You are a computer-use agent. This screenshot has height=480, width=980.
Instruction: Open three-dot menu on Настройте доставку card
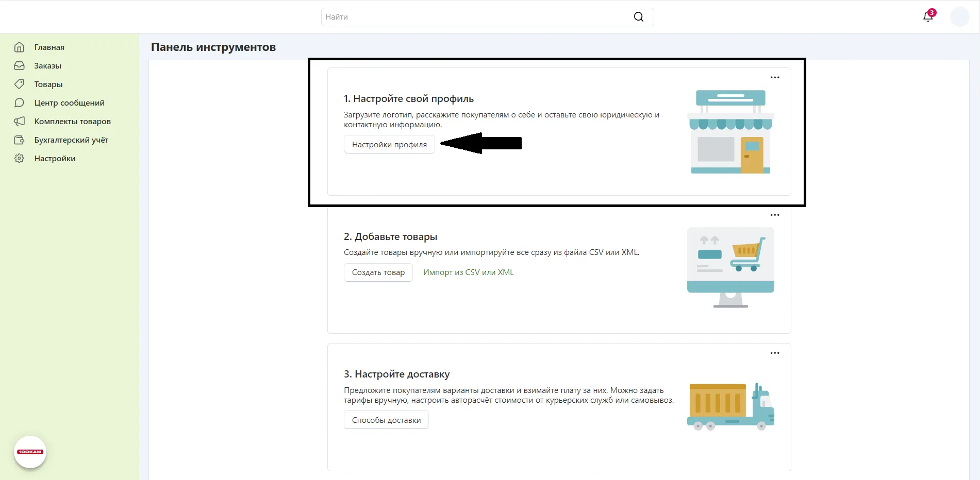tap(774, 353)
